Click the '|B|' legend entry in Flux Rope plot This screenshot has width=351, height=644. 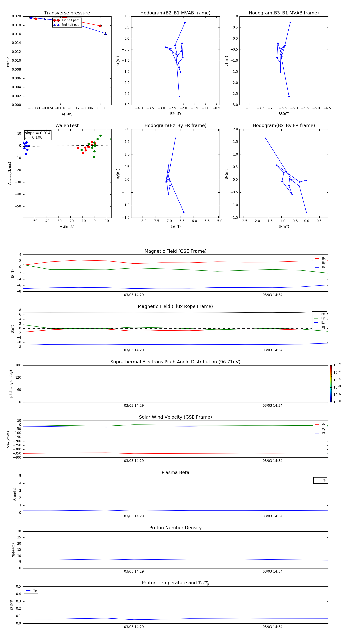click(320, 327)
